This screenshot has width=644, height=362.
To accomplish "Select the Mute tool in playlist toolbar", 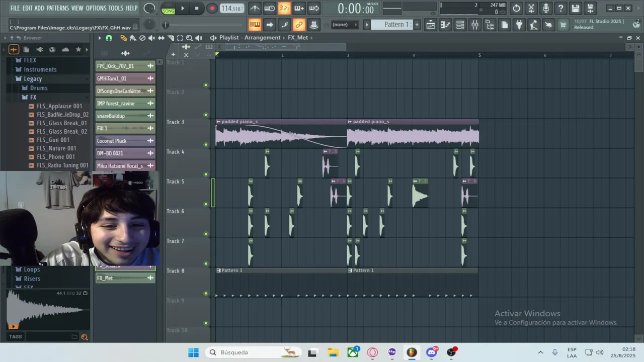I will coord(151,38).
